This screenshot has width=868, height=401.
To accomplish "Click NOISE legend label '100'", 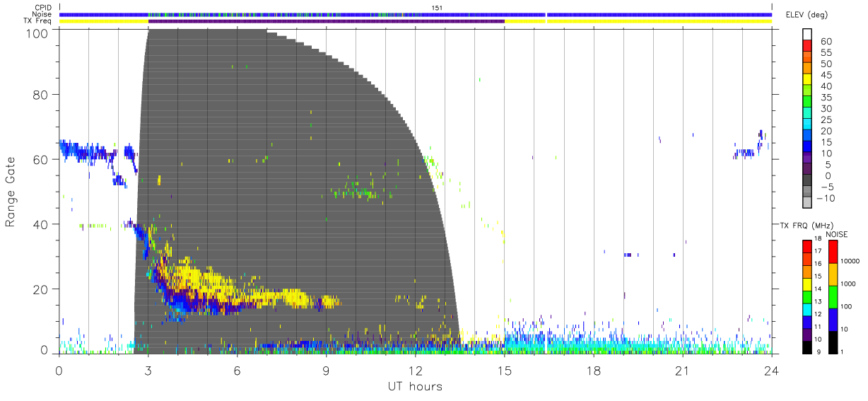I will (847, 307).
